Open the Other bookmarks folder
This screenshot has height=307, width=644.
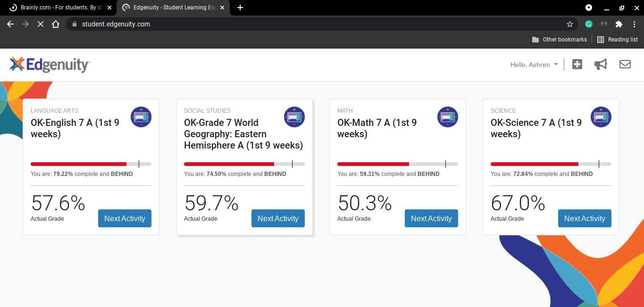(559, 40)
